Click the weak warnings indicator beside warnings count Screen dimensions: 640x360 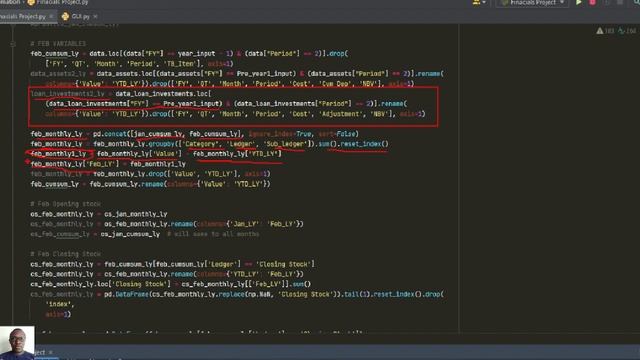(627, 31)
